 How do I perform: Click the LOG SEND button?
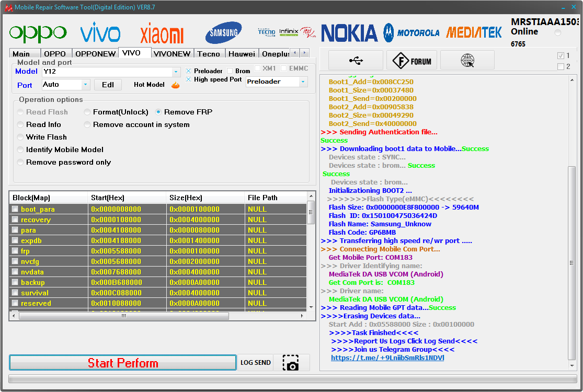tap(256, 363)
